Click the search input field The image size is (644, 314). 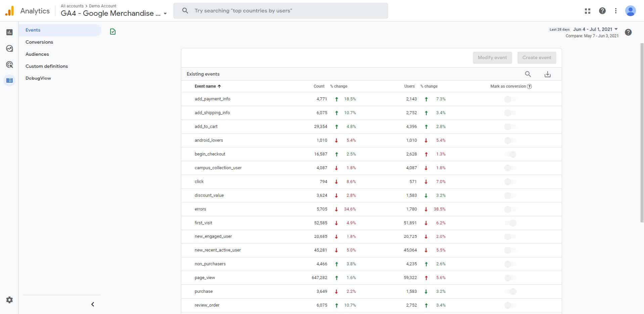[280, 11]
